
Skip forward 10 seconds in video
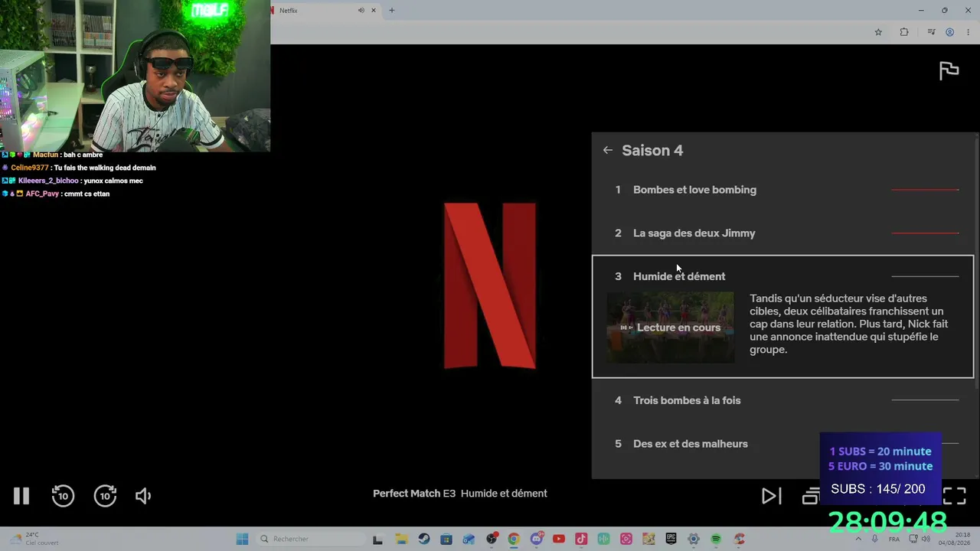(105, 496)
